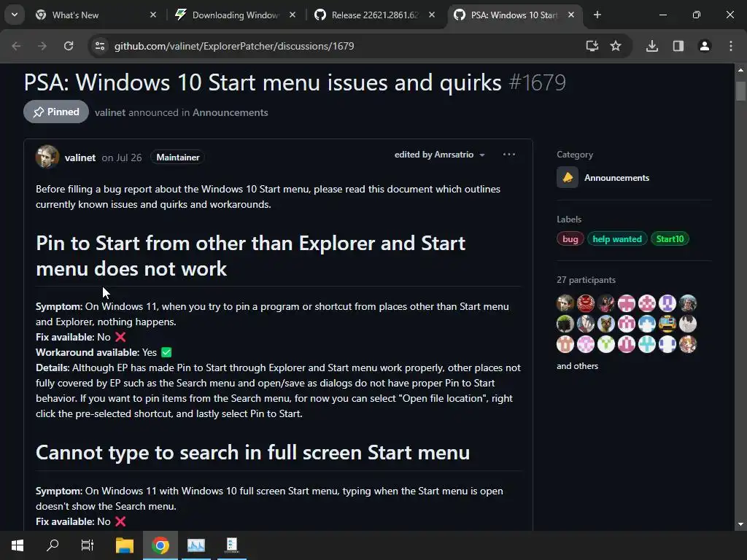Click valinet's avatar in the post

pyautogui.click(x=47, y=157)
